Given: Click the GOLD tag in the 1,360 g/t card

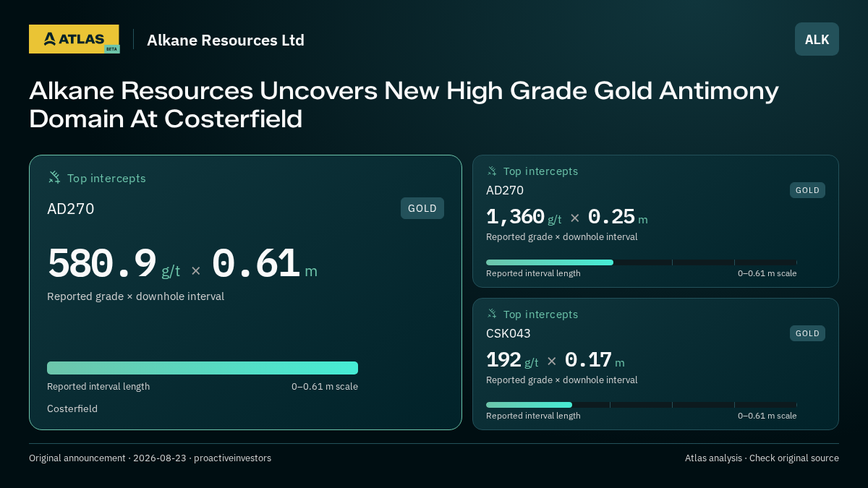Looking at the screenshot, I should click(807, 190).
